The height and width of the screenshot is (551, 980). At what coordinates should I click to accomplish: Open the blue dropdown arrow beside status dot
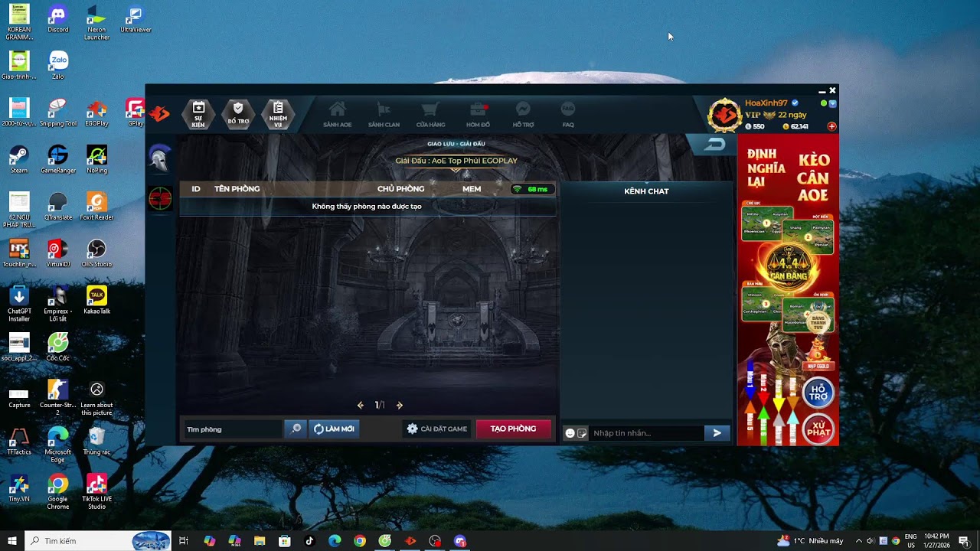[x=833, y=103]
